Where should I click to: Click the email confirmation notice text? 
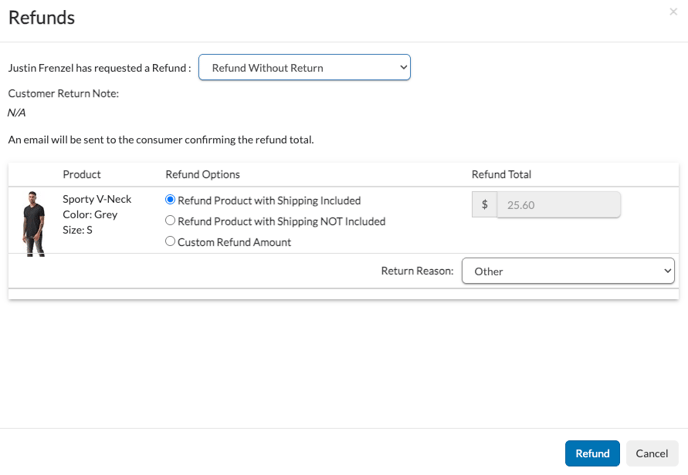[160, 139]
